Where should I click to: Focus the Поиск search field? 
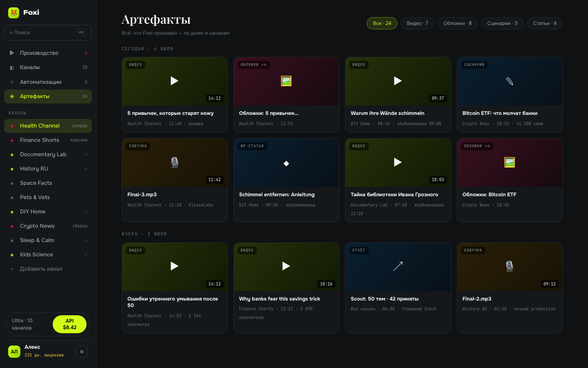tap(48, 33)
